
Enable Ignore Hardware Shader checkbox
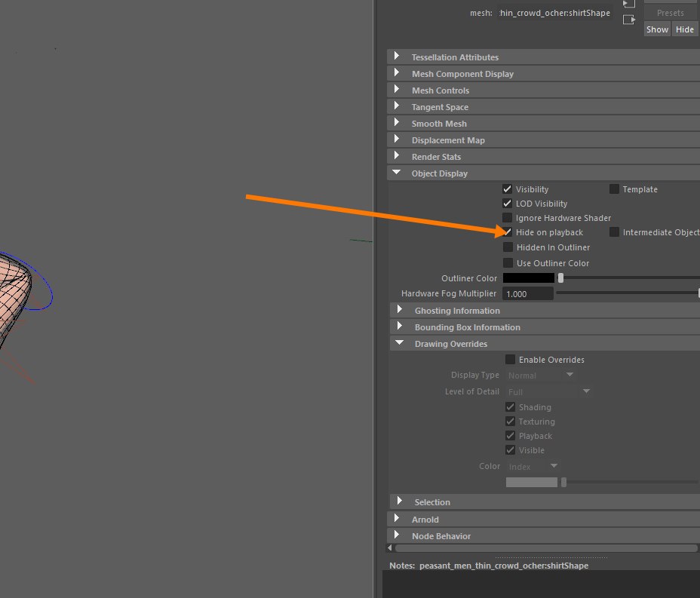pyautogui.click(x=507, y=218)
